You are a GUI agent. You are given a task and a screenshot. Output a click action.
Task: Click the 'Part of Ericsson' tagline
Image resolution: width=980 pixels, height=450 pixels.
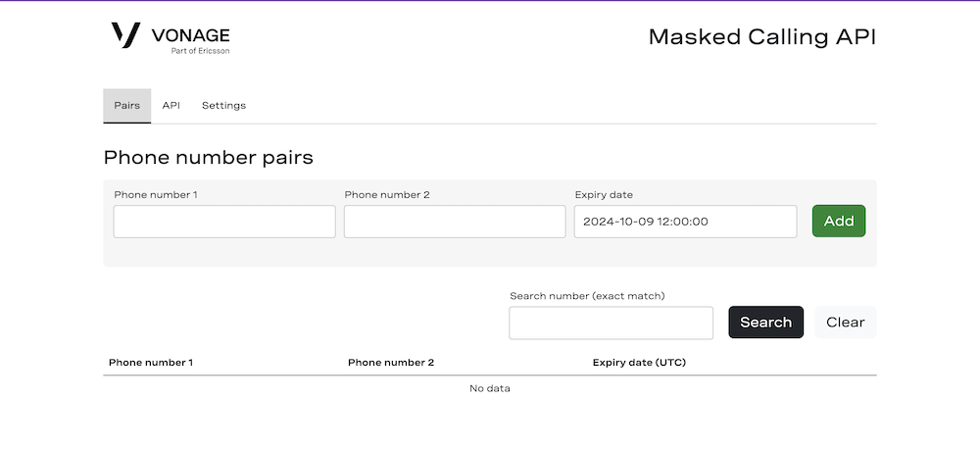click(200, 51)
